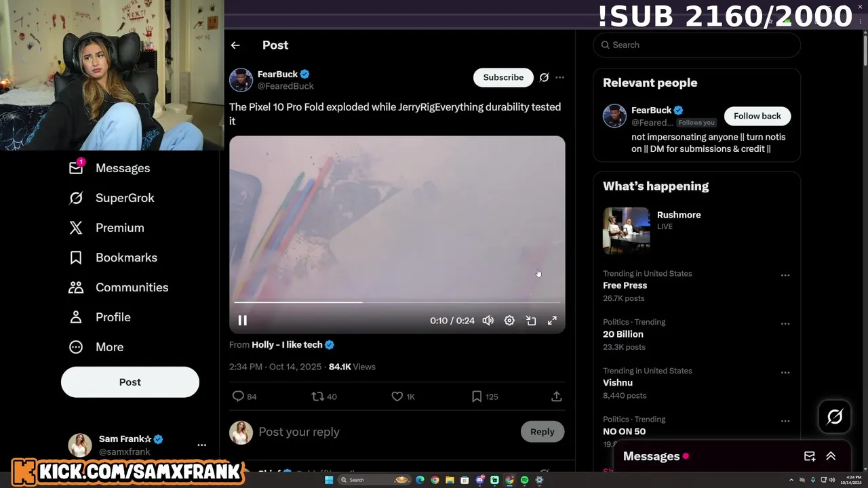The height and width of the screenshot is (488, 868).
Task: Share the post via the share icon
Action: pyautogui.click(x=556, y=396)
